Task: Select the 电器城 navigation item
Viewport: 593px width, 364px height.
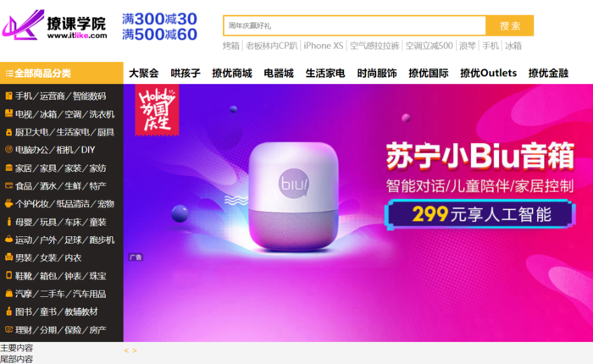Action: tap(279, 73)
